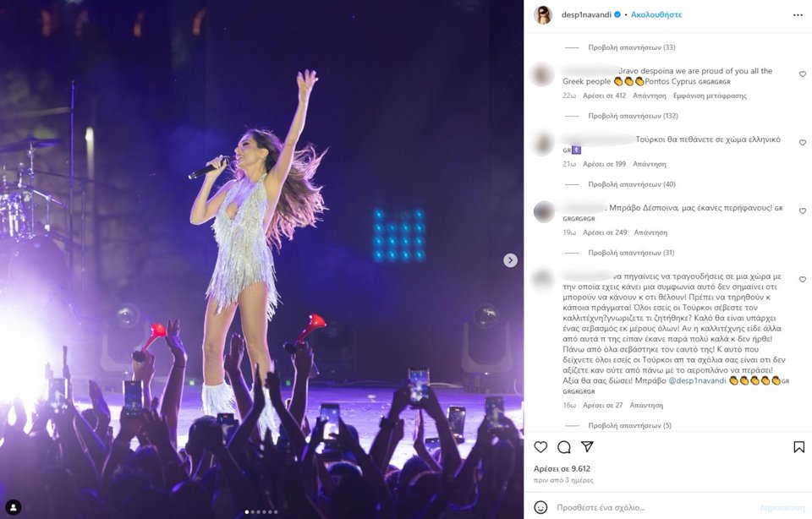Like the 'Μπράβο Δέσποινα' comment

[803, 211]
